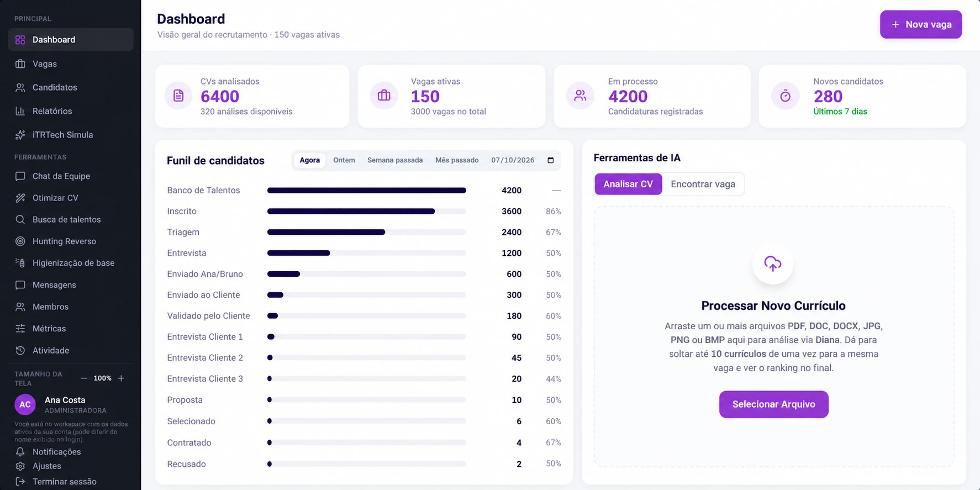Click the Inscrito funnel bar
This screenshot has height=490, width=980.
(367, 212)
